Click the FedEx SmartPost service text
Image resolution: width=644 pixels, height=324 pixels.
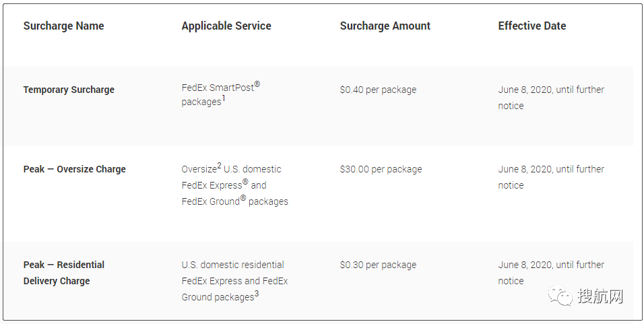(220, 88)
